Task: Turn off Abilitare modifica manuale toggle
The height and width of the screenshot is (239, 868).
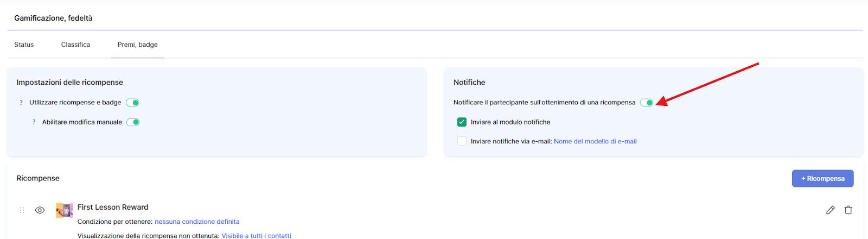Action: coord(133,122)
